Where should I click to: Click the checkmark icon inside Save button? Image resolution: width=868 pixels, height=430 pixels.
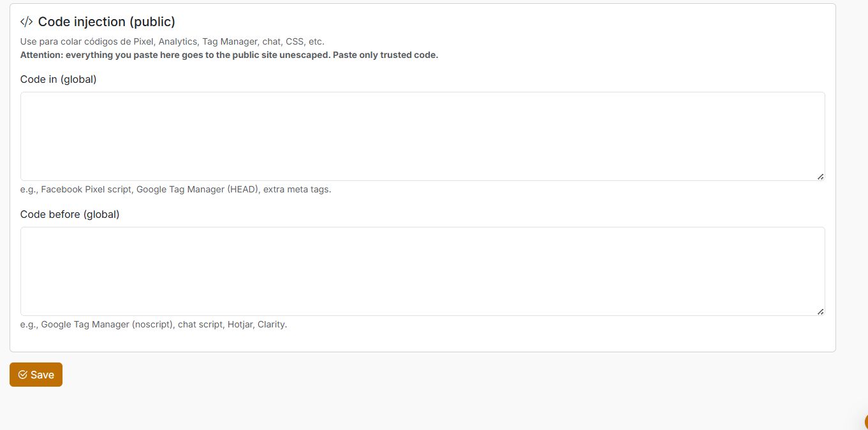(23, 375)
